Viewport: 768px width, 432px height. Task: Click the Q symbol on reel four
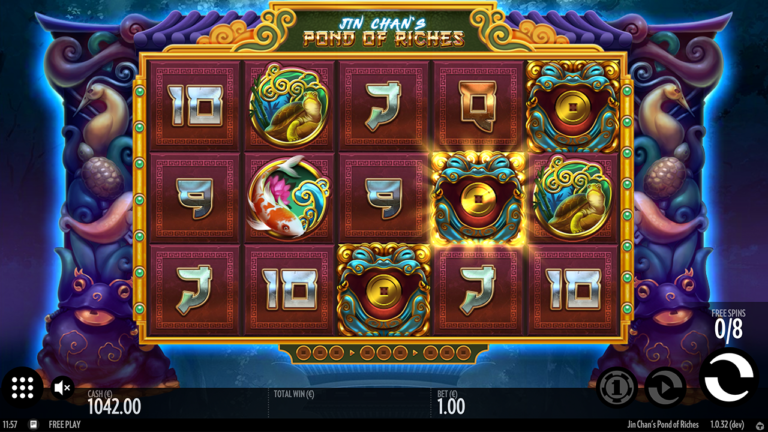click(478, 106)
